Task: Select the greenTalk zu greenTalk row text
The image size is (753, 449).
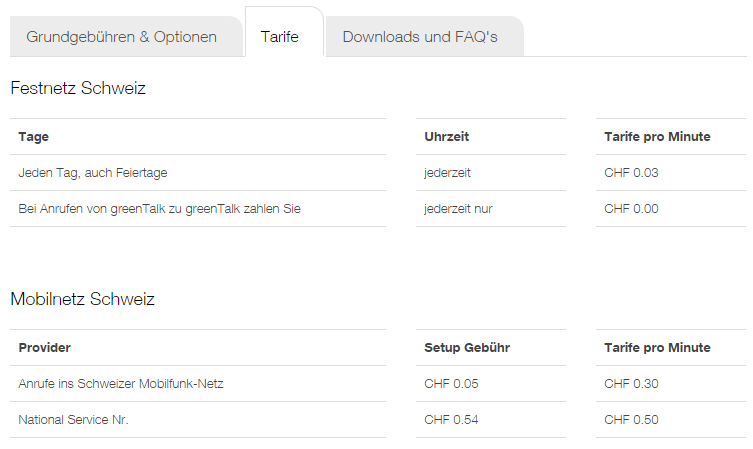Action: (159, 209)
